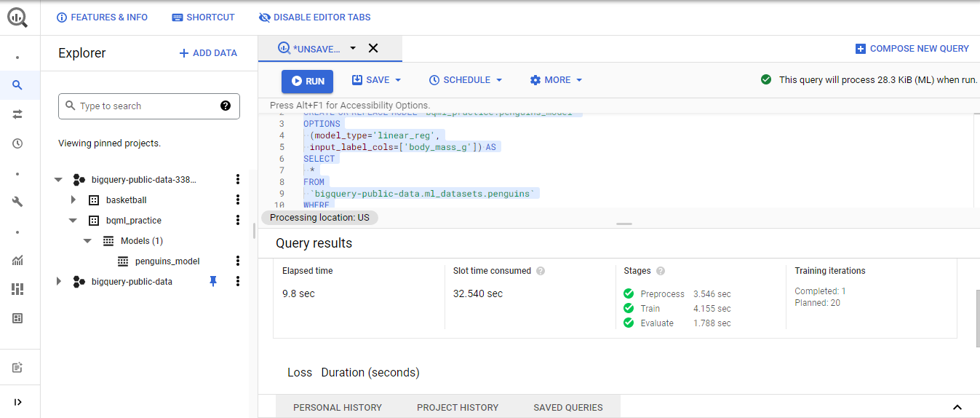Collapse the Models (1) group
This screenshot has height=418, width=980.
[88, 240]
